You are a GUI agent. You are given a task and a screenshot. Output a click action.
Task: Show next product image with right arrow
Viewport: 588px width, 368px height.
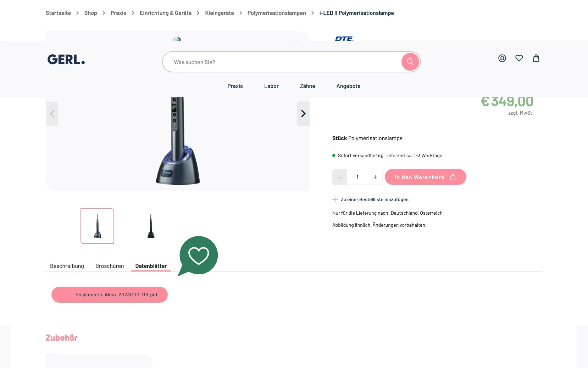tap(303, 114)
